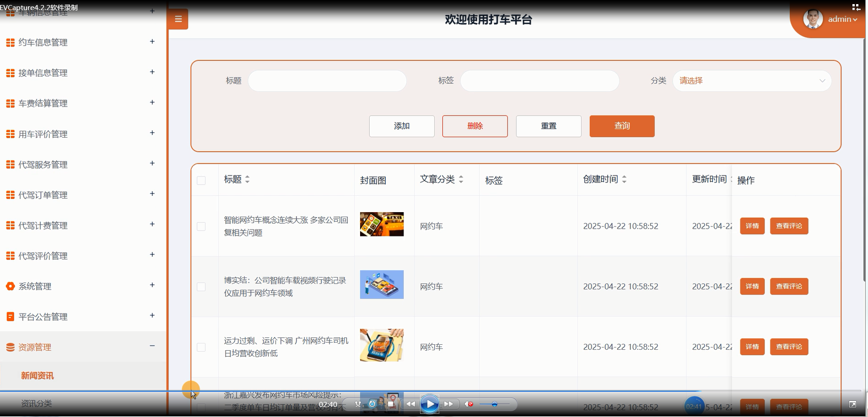The width and height of the screenshot is (868, 417).
Task: Open the admin avatar profile picture
Action: (813, 19)
